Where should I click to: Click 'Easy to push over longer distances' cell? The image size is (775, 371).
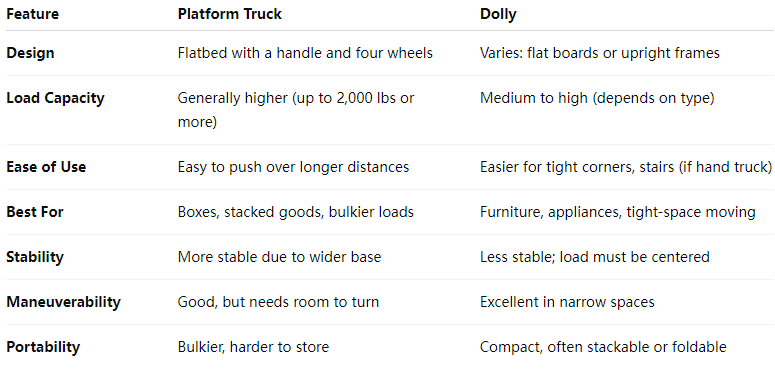click(293, 167)
